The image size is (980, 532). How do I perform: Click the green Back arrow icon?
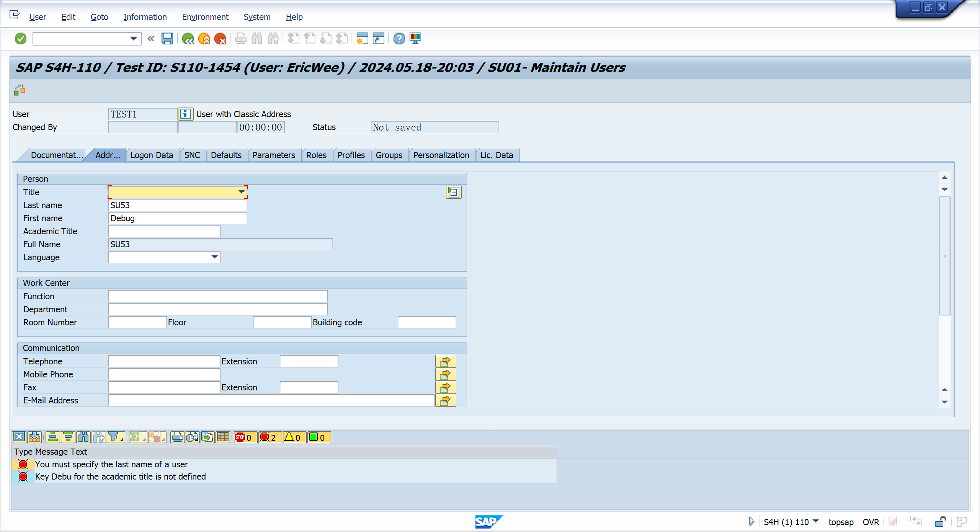click(x=188, y=39)
